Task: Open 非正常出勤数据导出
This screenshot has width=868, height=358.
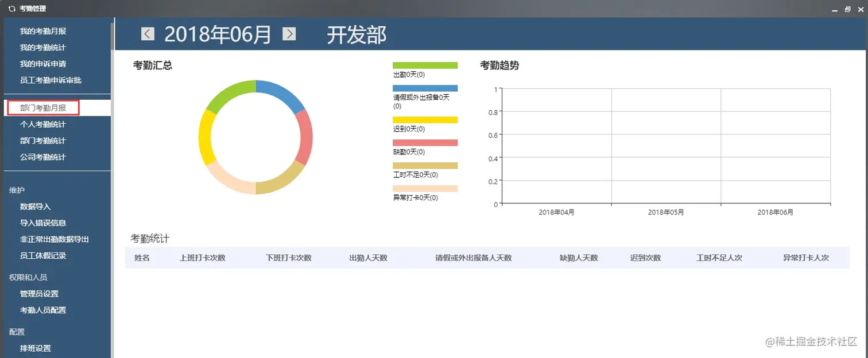Action: [x=55, y=239]
